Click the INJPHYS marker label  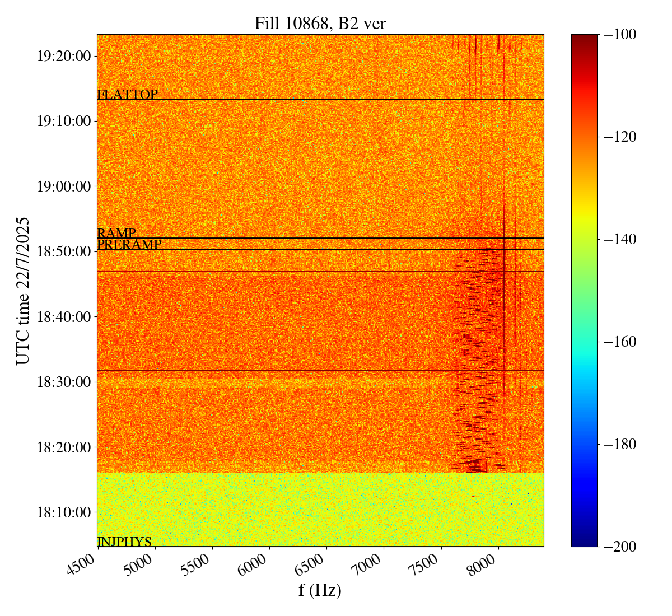[124, 542]
